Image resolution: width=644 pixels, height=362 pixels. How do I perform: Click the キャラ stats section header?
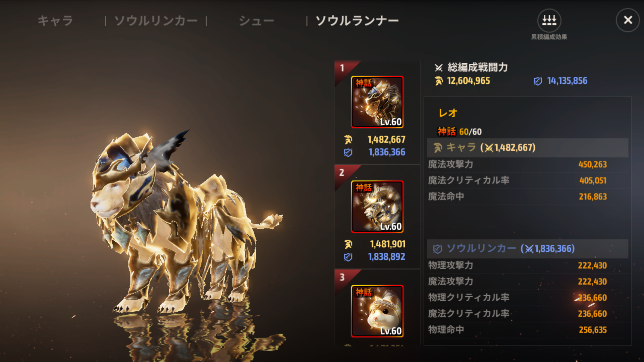(x=528, y=148)
